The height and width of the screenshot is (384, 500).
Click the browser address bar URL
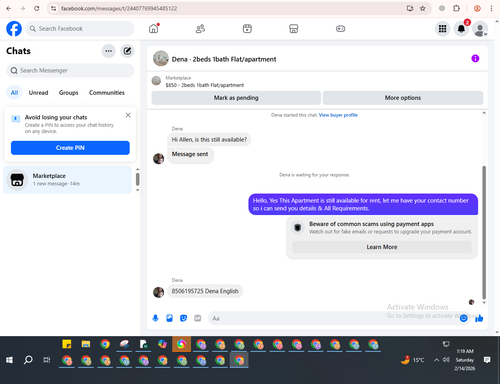pos(119,8)
